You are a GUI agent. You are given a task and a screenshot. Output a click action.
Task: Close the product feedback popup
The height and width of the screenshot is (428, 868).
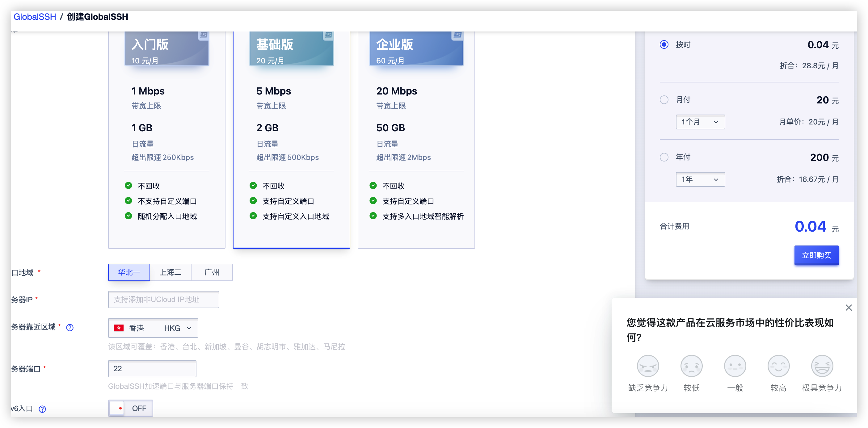tap(849, 308)
